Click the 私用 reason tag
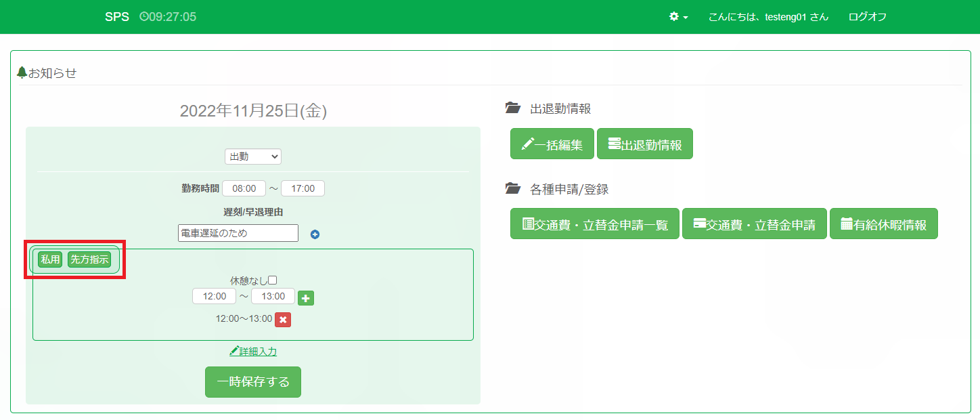Viewport: 980px width, 420px height. tap(50, 260)
